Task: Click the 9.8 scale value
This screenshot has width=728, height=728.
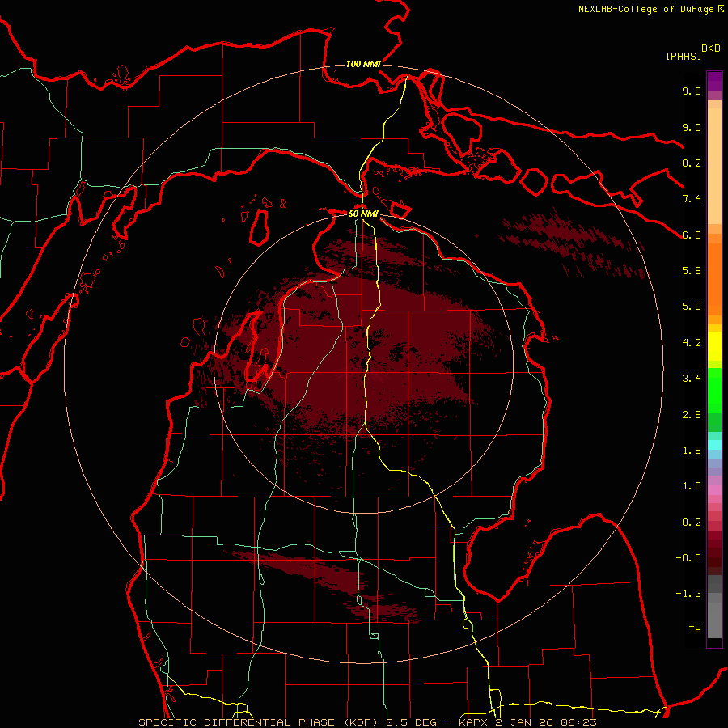Action: click(x=692, y=91)
